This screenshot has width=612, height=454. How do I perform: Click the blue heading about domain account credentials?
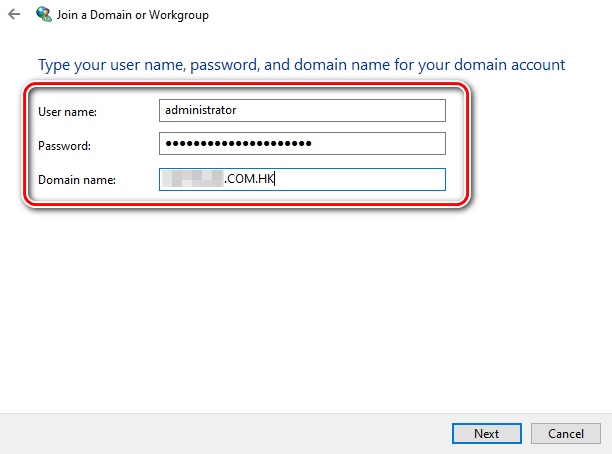point(301,65)
